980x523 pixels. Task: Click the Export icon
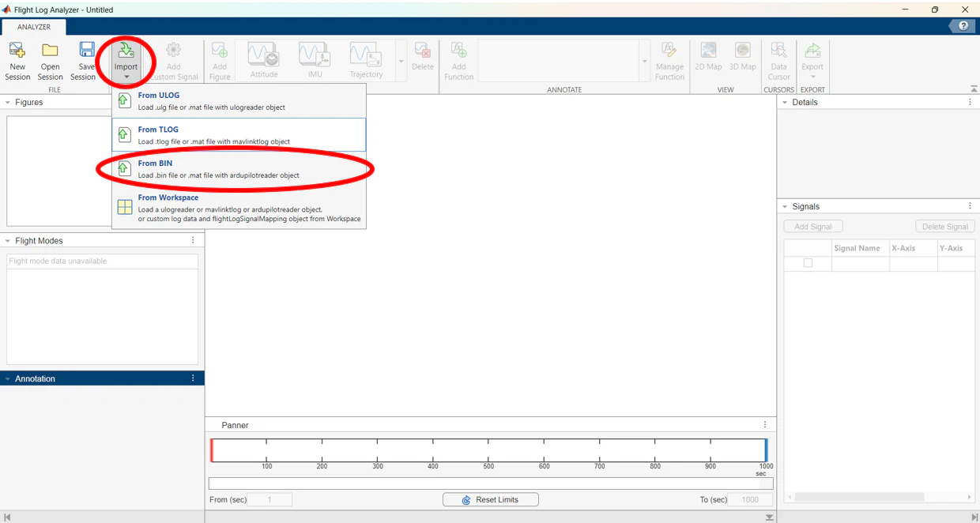tap(812, 51)
